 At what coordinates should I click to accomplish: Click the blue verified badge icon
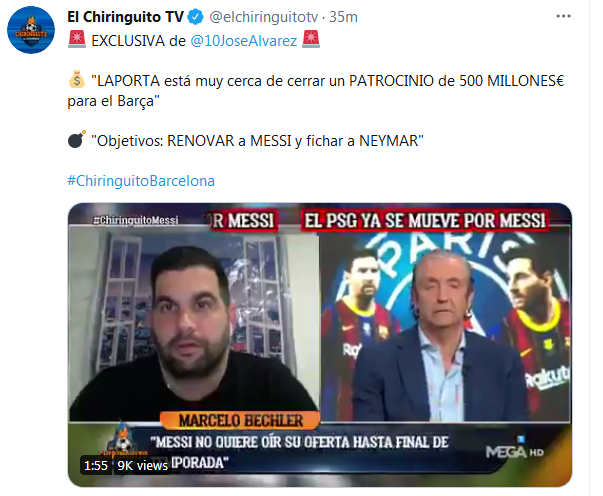[195, 17]
